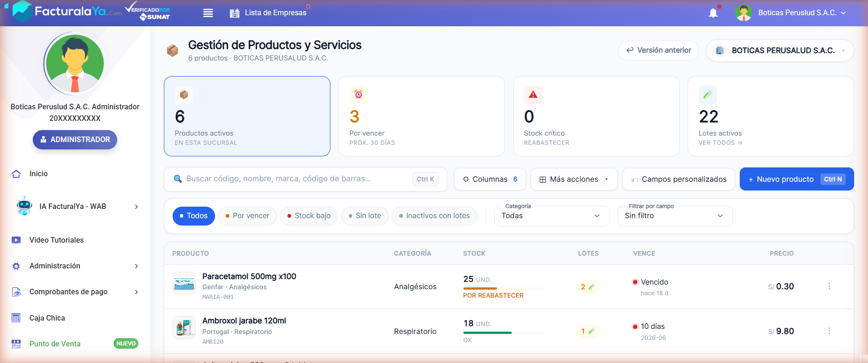Image resolution: width=868 pixels, height=363 pixels.
Task: Expand the Administración submenu arrow
Action: pos(136,266)
